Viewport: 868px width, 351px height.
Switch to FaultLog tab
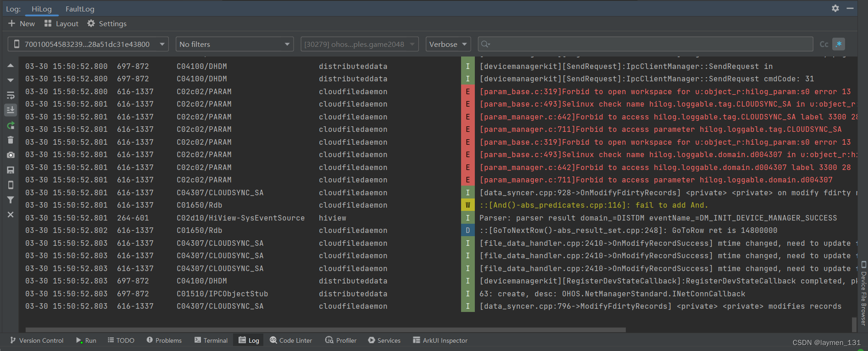[x=80, y=9]
